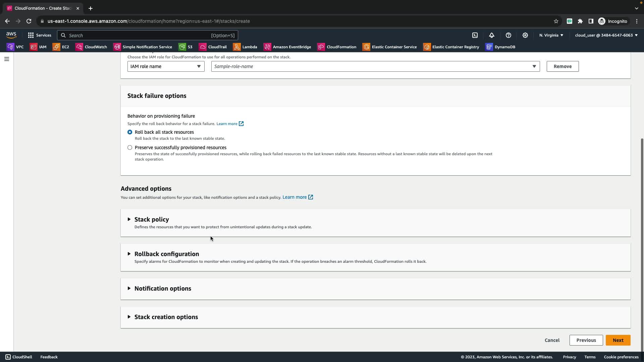
Task: Click the Services grid menu
Action: pyautogui.click(x=40, y=35)
